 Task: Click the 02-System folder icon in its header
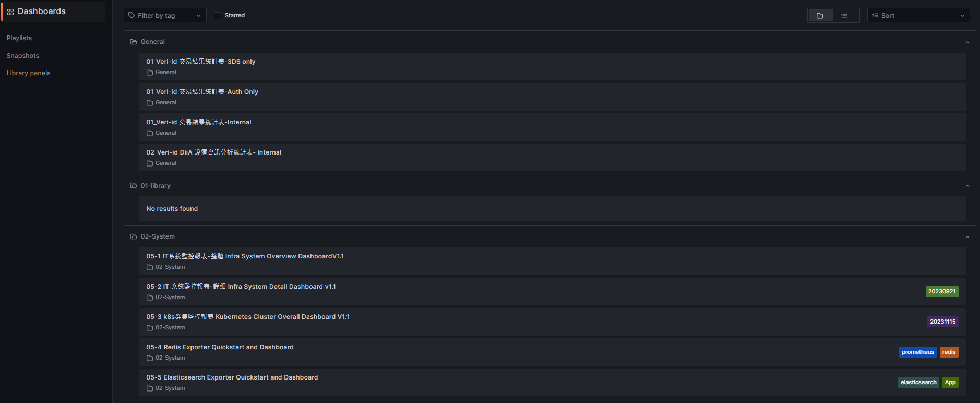coord(134,236)
